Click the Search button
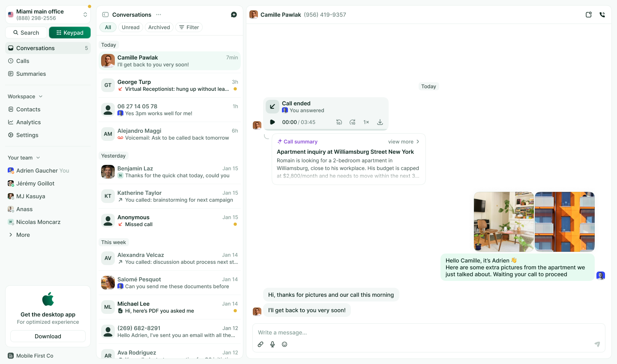This screenshot has width=617, height=364. point(26,33)
